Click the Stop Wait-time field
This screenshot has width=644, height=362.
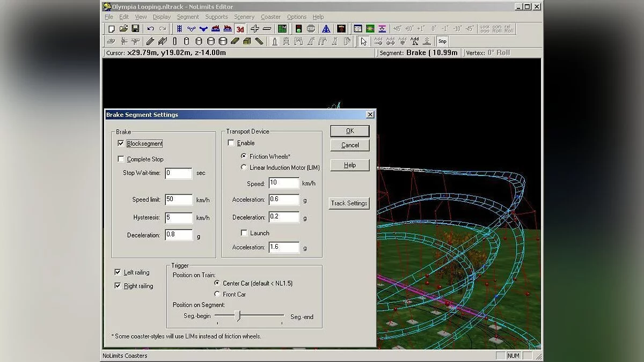[179, 173]
